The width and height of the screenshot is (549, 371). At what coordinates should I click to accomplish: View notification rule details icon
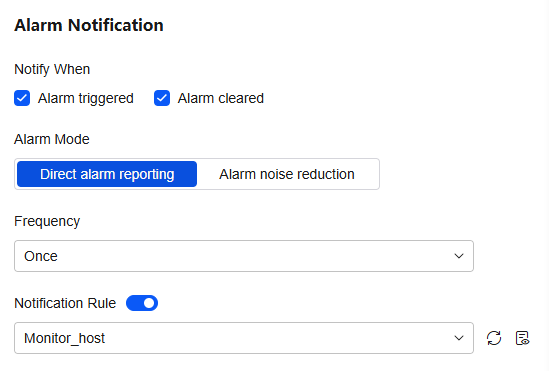522,338
